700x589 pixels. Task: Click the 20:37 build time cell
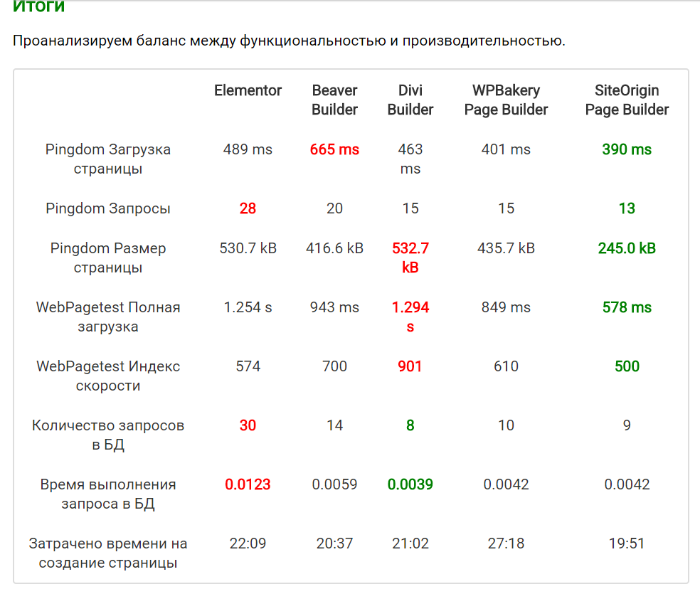tap(334, 543)
